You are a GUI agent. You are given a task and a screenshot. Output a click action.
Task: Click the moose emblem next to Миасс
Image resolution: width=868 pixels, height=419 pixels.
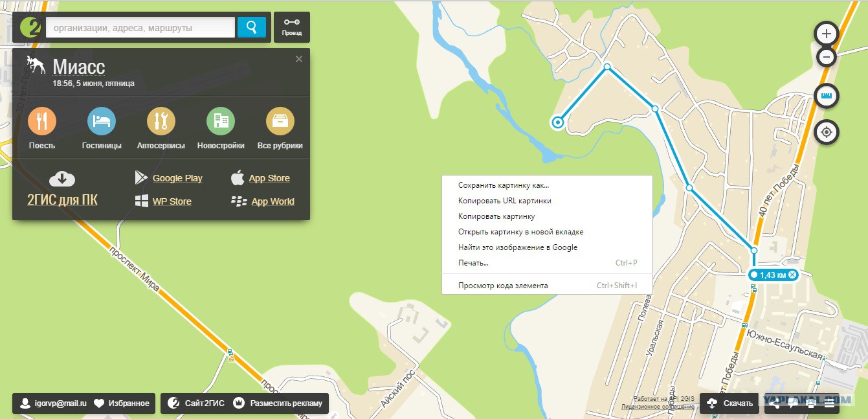click(x=36, y=65)
